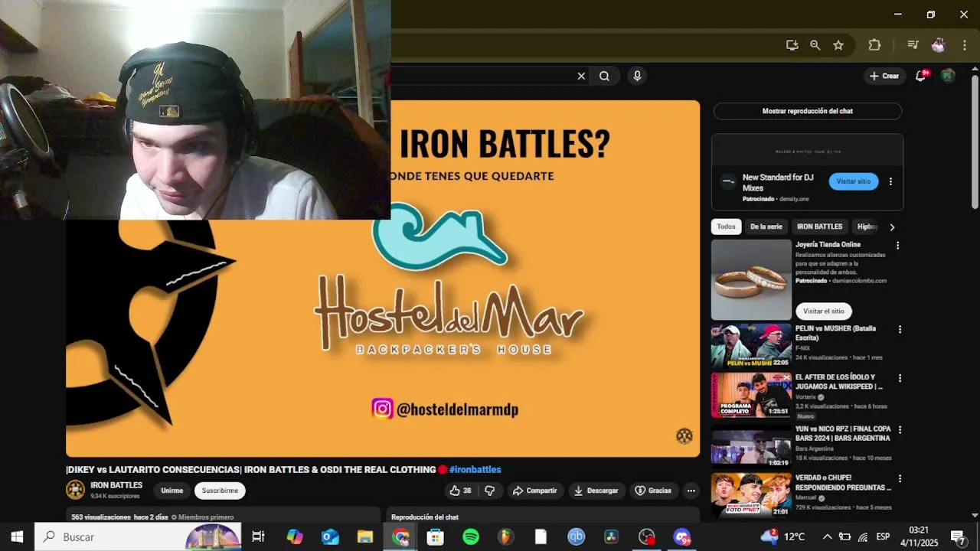The width and height of the screenshot is (980, 551).
Task: Open EL AFTER DE LOS ÍDOLO thumbnail
Action: point(751,395)
